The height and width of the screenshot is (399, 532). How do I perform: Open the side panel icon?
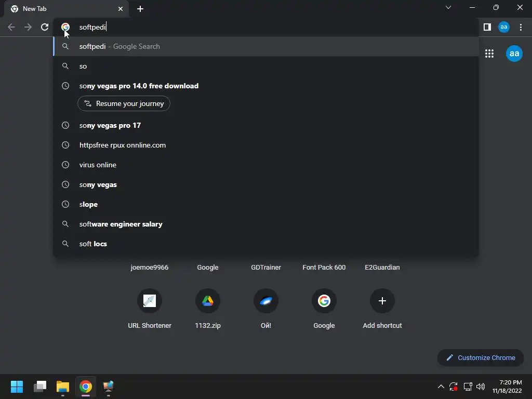coord(487,27)
